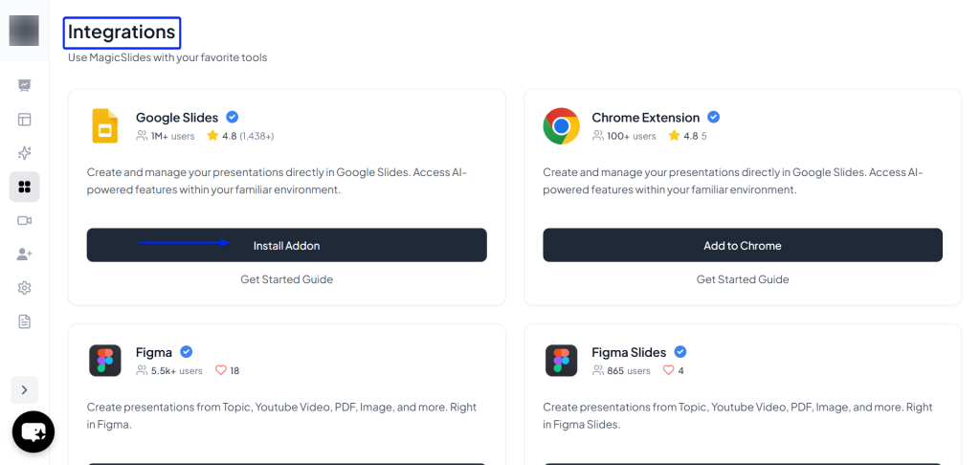Click the Chrome logo icon
Viewport: 980px width, 465px height.
pyautogui.click(x=561, y=126)
